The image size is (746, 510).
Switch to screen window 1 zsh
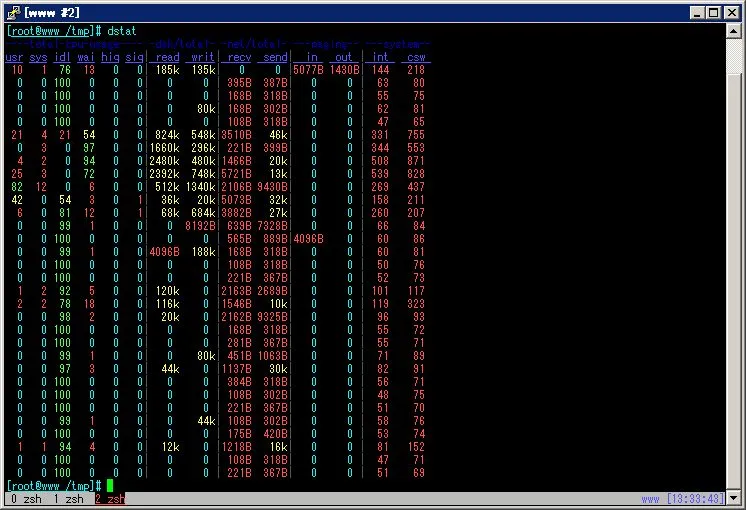(69, 497)
